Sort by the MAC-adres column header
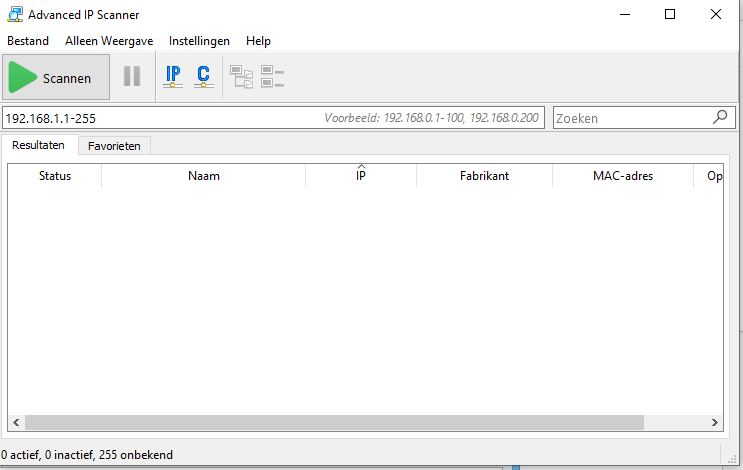Image resolution: width=743 pixels, height=470 pixels. click(x=623, y=176)
